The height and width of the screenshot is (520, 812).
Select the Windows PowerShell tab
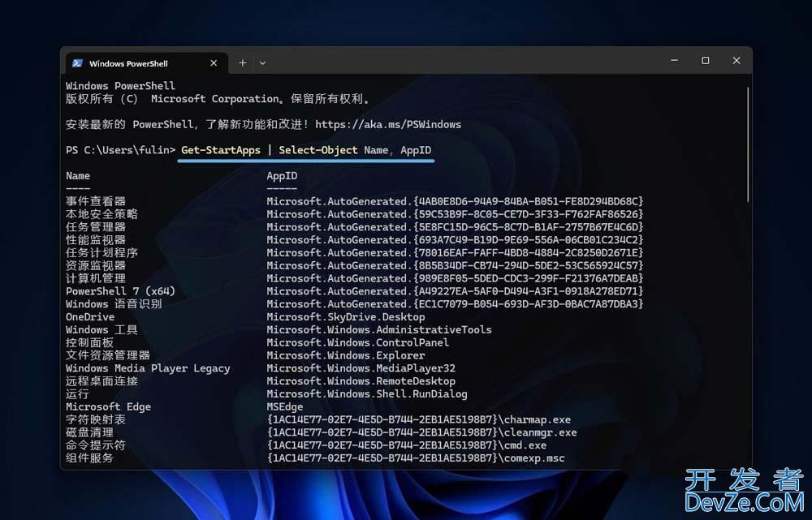[x=146, y=63]
